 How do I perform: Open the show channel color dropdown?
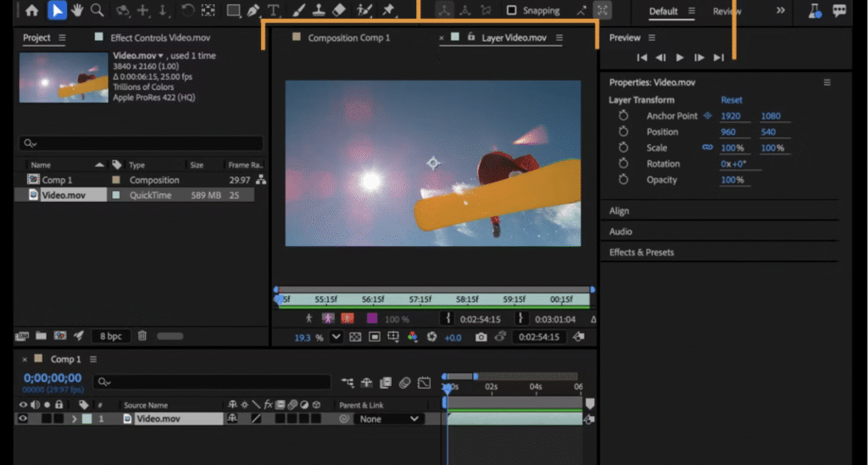coord(413,337)
